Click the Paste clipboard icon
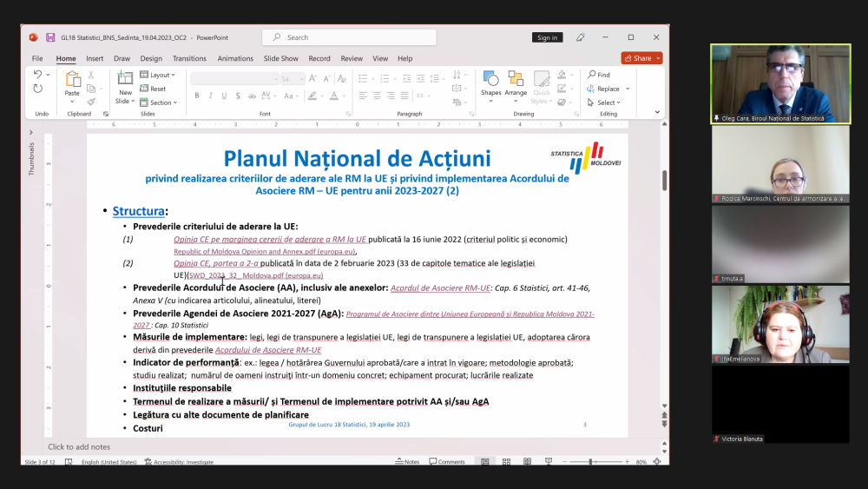This screenshot has width=868, height=489. 72,79
